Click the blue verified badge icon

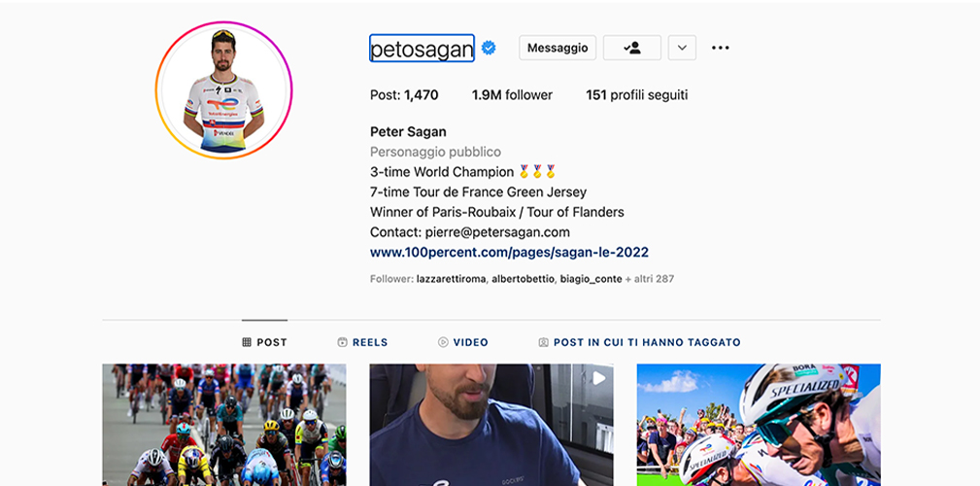tap(489, 48)
